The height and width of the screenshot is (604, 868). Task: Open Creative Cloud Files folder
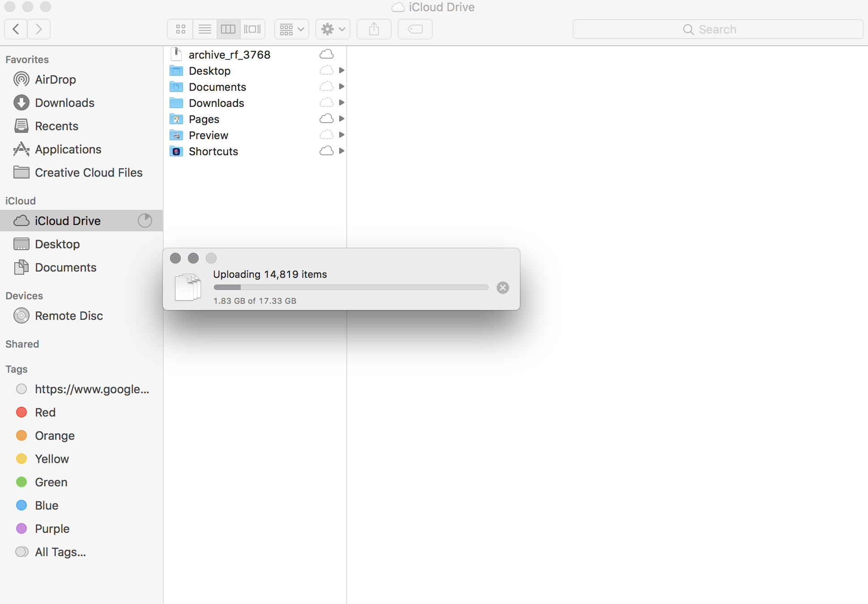coord(89,172)
